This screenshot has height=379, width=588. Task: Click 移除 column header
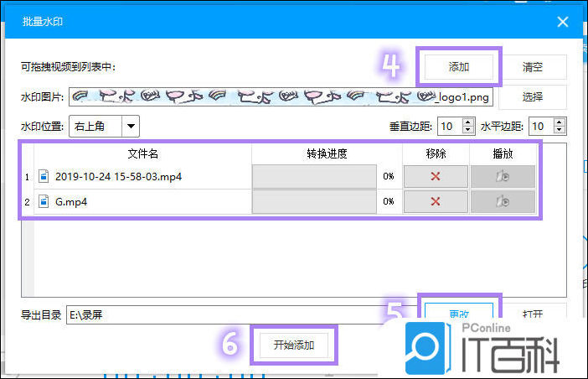pyautogui.click(x=436, y=153)
